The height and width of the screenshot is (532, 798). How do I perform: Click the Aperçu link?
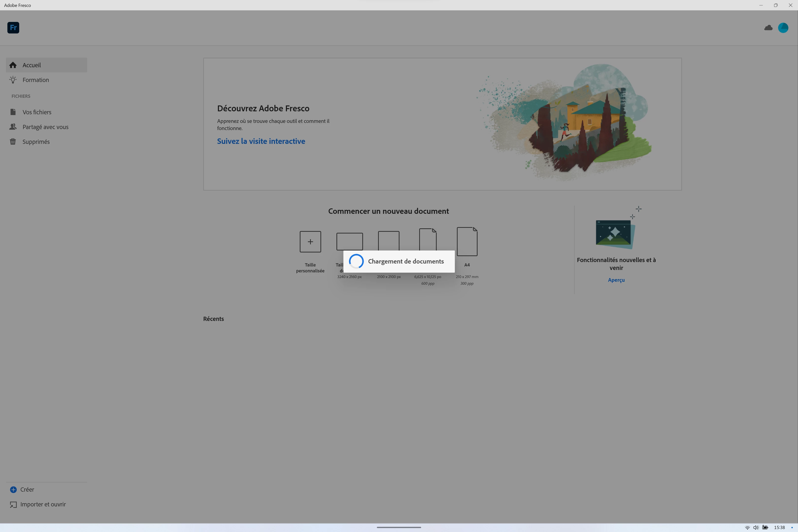[616, 280]
